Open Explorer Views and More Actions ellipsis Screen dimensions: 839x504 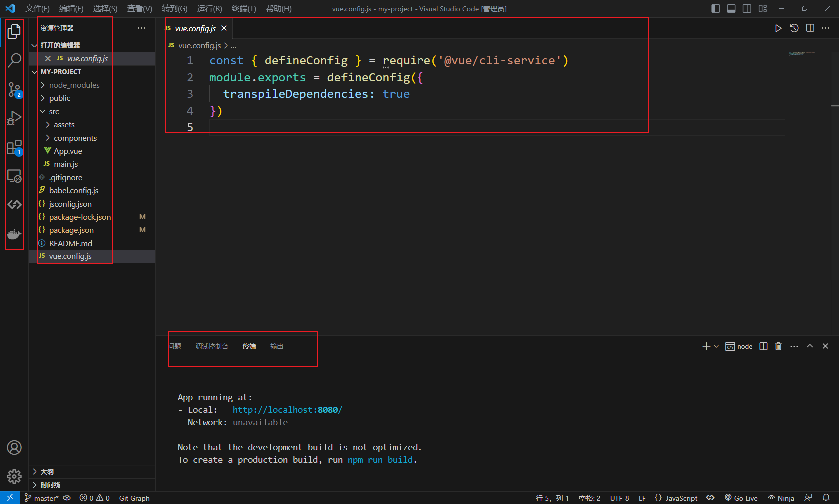pyautogui.click(x=142, y=28)
